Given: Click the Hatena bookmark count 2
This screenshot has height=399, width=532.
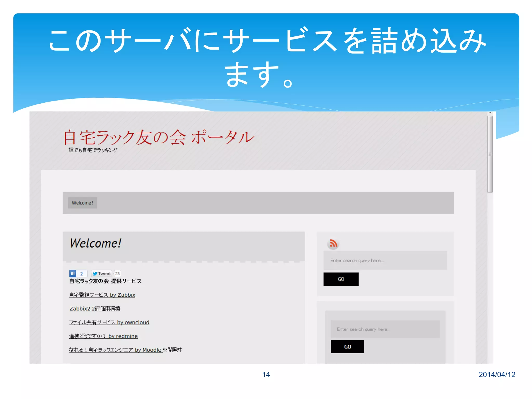Looking at the screenshot, I should [82, 274].
